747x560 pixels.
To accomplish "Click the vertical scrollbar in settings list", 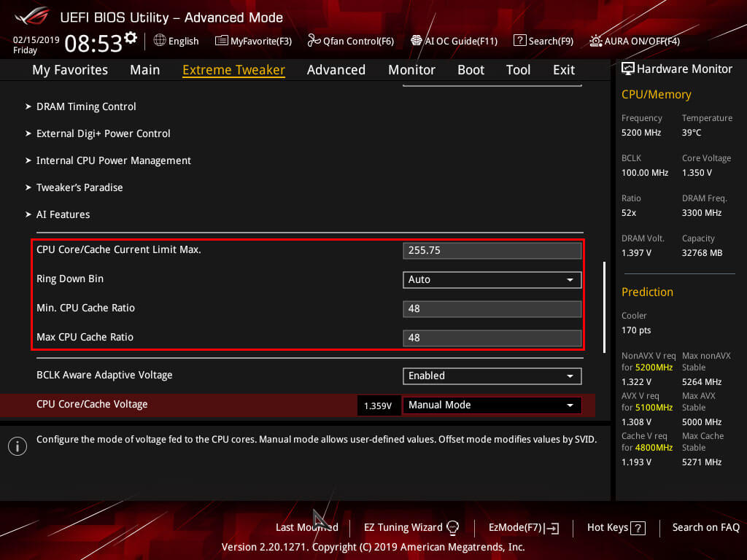I will (605, 307).
